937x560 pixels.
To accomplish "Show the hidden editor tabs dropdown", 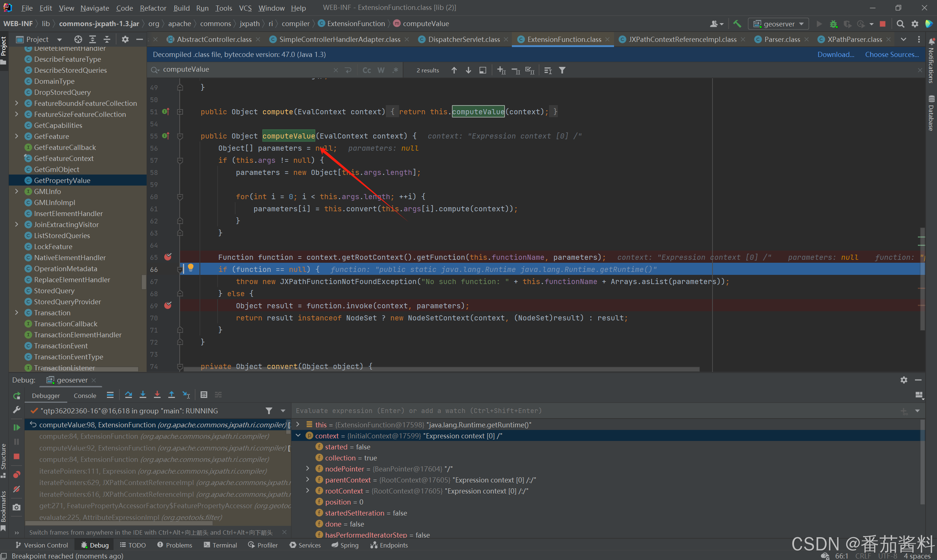I will pos(904,39).
